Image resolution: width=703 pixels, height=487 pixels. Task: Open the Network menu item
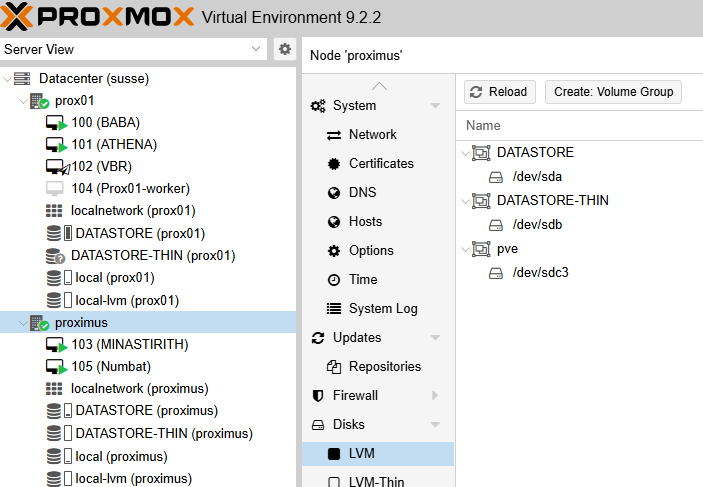pos(373,135)
